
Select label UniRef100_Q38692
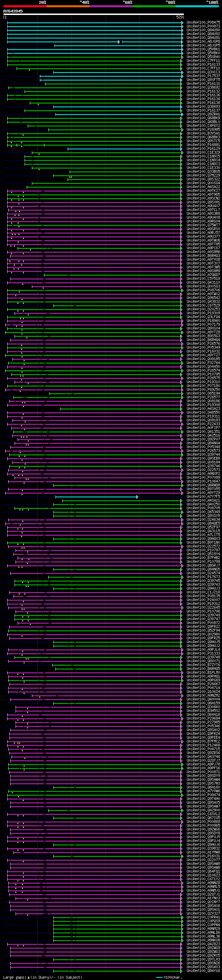pos(203,88)
